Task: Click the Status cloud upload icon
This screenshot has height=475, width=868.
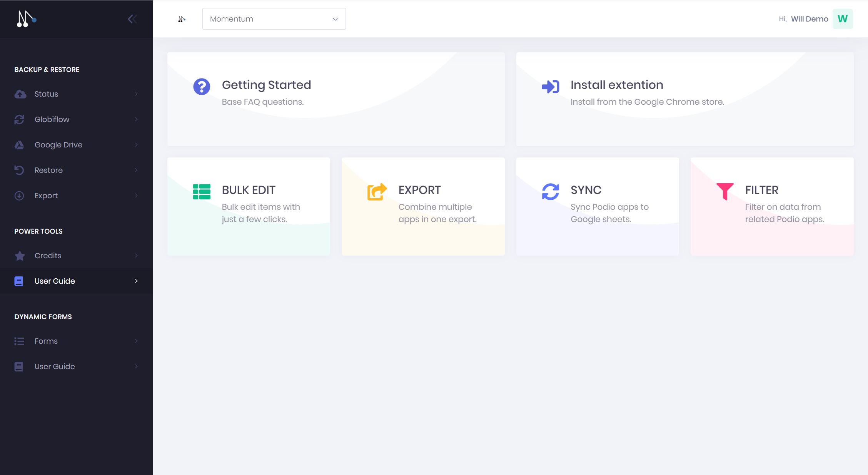Action: pyautogui.click(x=20, y=94)
